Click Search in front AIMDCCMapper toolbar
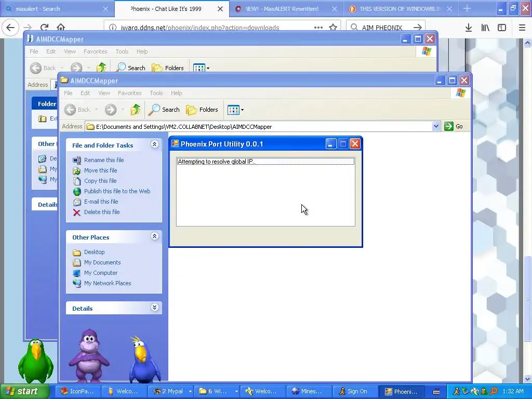The width and height of the screenshot is (532, 399). [x=164, y=110]
